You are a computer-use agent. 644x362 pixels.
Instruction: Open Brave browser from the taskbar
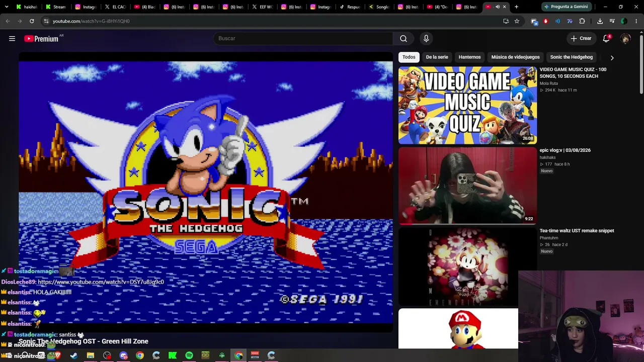(x=57, y=355)
